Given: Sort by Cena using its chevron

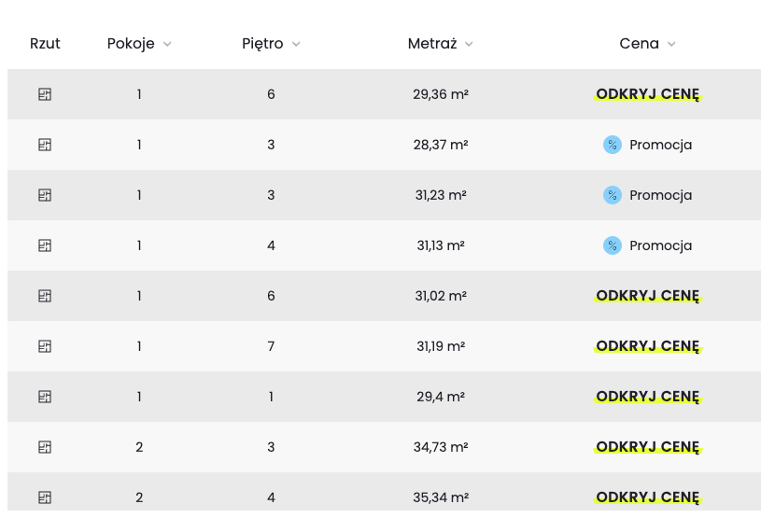Looking at the screenshot, I should pos(671,44).
